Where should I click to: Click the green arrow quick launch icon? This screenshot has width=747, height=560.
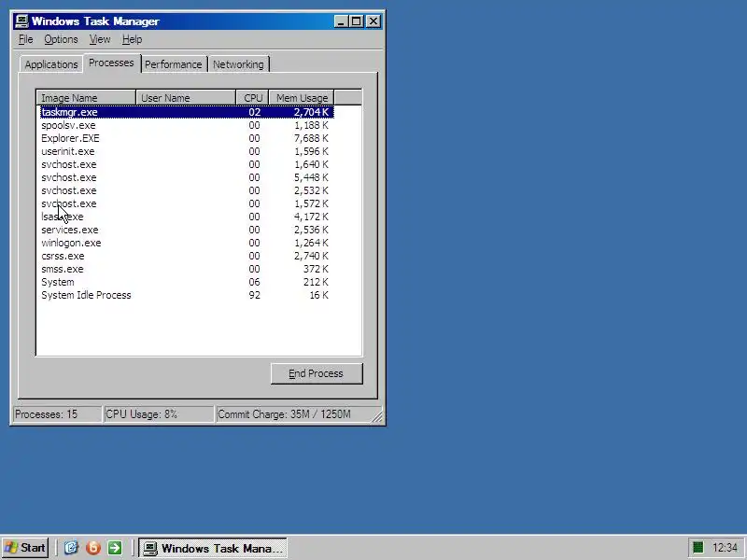115,548
